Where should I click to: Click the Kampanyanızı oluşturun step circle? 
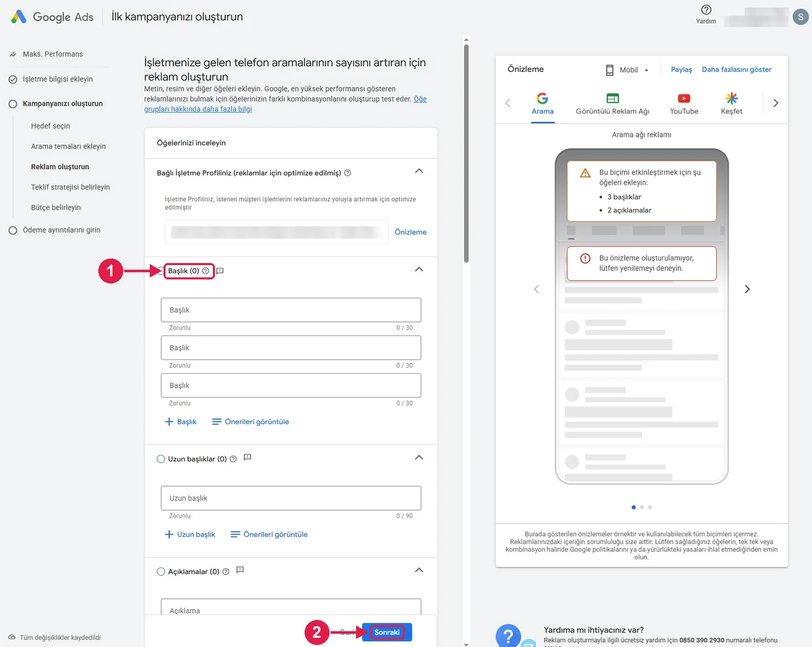13,104
